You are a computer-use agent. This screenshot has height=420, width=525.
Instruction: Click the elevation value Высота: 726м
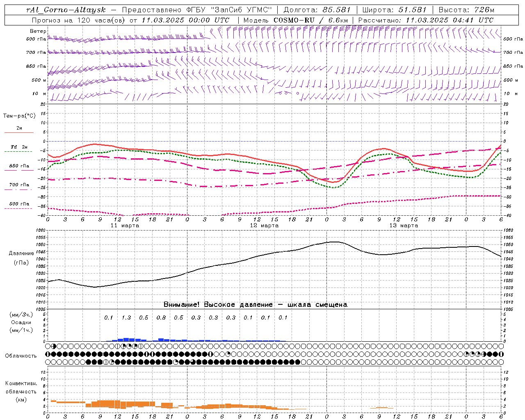466,10
